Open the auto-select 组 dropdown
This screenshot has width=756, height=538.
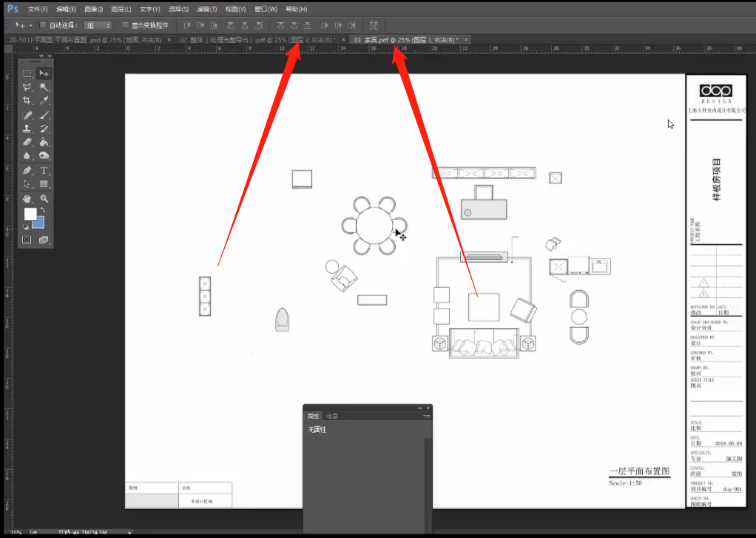[x=97, y=25]
